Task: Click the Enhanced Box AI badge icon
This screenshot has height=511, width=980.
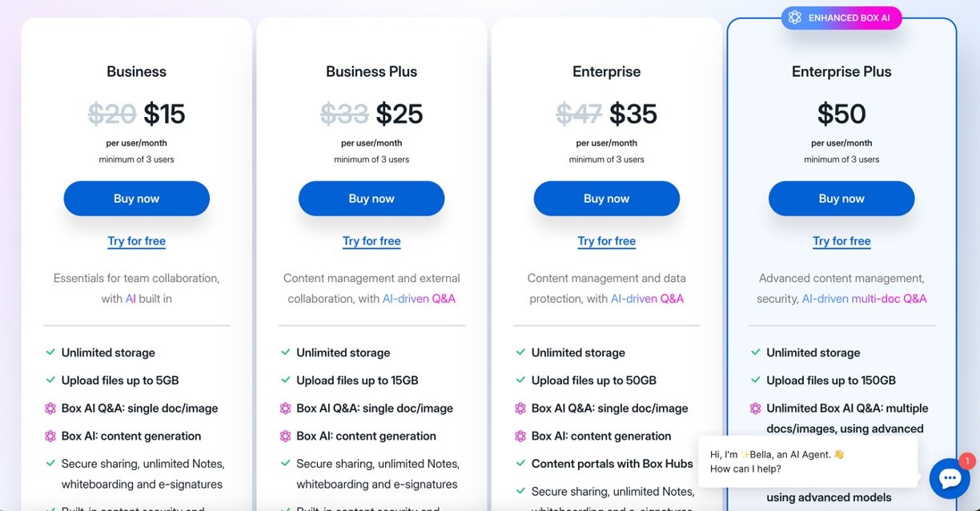Action: (x=795, y=18)
